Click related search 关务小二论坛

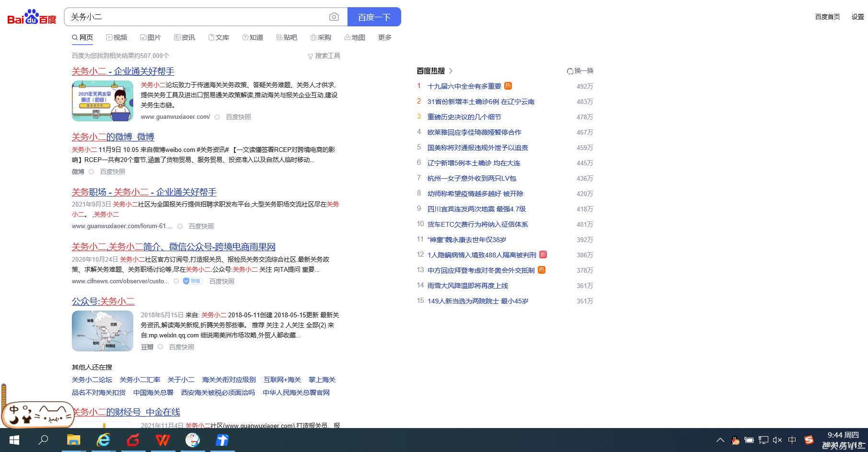point(92,380)
